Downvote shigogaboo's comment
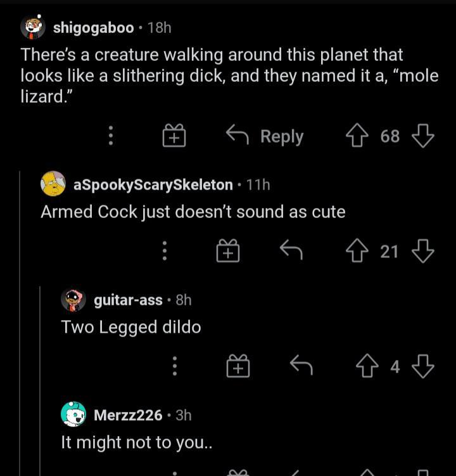 pyautogui.click(x=422, y=136)
